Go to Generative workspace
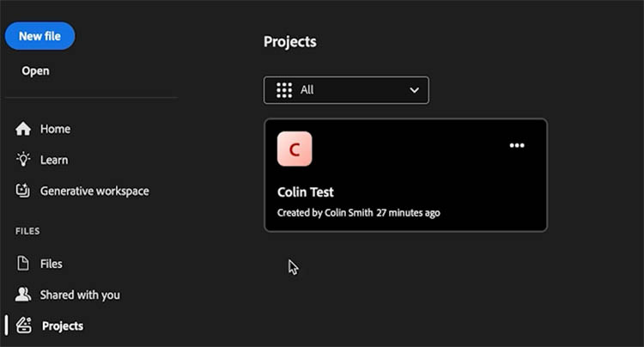Image resolution: width=644 pixels, height=347 pixels. tap(94, 191)
